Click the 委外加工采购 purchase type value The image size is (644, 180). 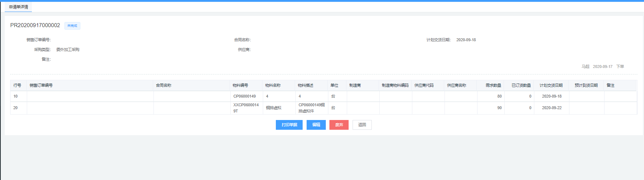tap(68, 50)
